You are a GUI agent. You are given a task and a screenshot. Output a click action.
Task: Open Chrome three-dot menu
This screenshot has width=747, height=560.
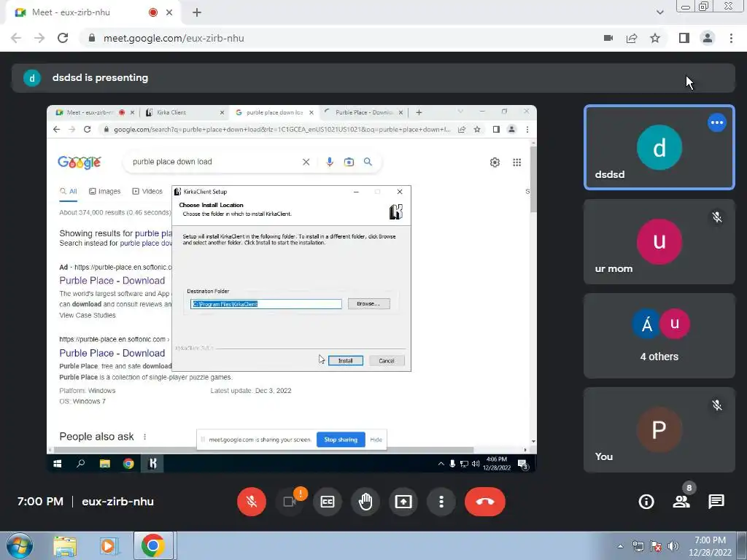[731, 38]
